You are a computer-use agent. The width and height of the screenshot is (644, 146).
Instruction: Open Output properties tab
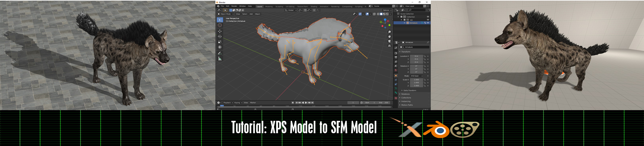(396, 57)
